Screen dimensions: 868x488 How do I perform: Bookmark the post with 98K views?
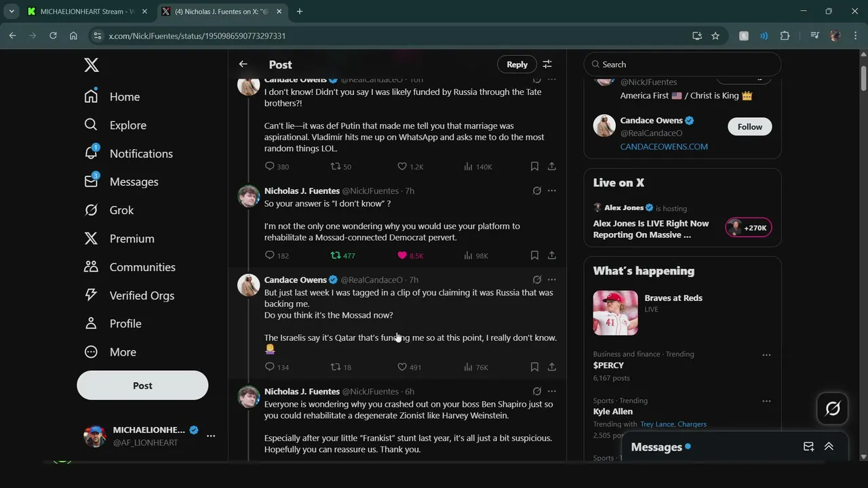click(534, 256)
